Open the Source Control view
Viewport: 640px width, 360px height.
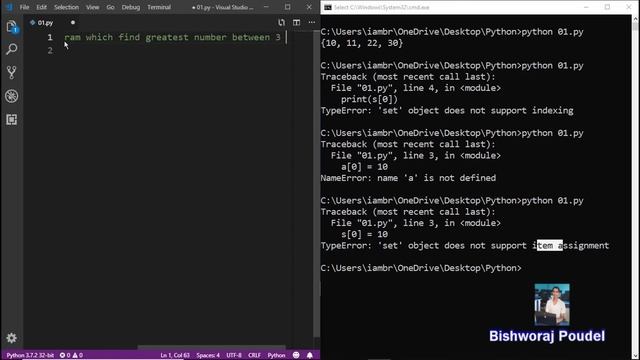click(11, 73)
